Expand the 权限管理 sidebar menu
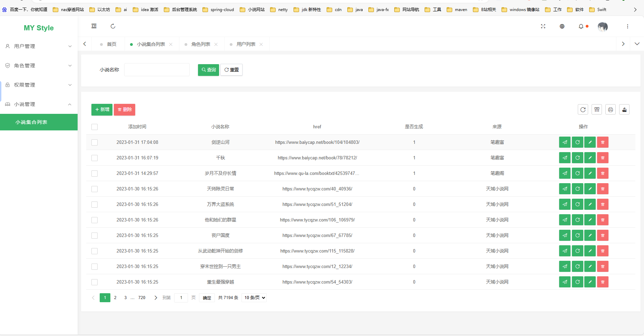 [39, 85]
